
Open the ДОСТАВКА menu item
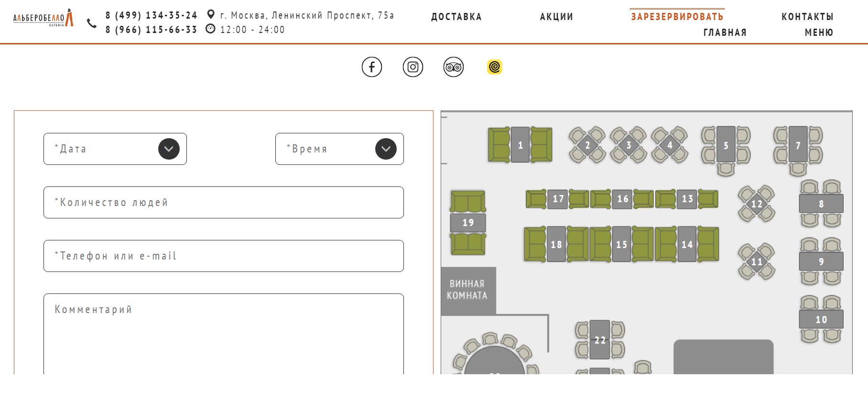pyautogui.click(x=456, y=17)
